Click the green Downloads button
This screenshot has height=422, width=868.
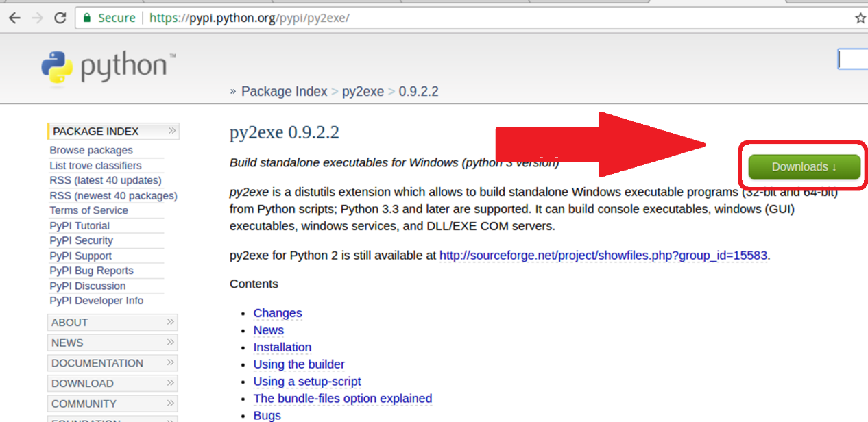pos(804,166)
